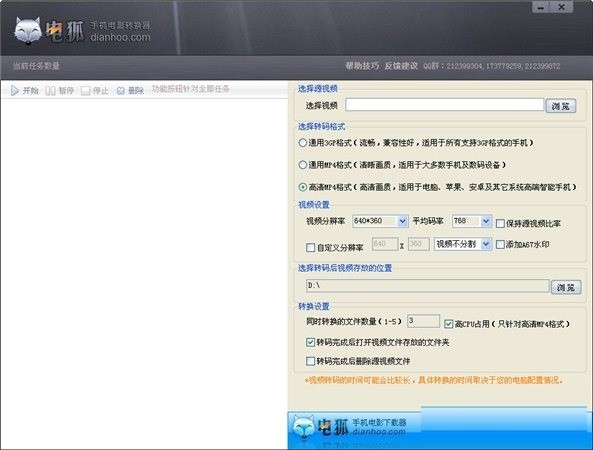Screen dimensions: 593x450
Task: Click 浏览 button beside source video field
Action: (x=561, y=106)
